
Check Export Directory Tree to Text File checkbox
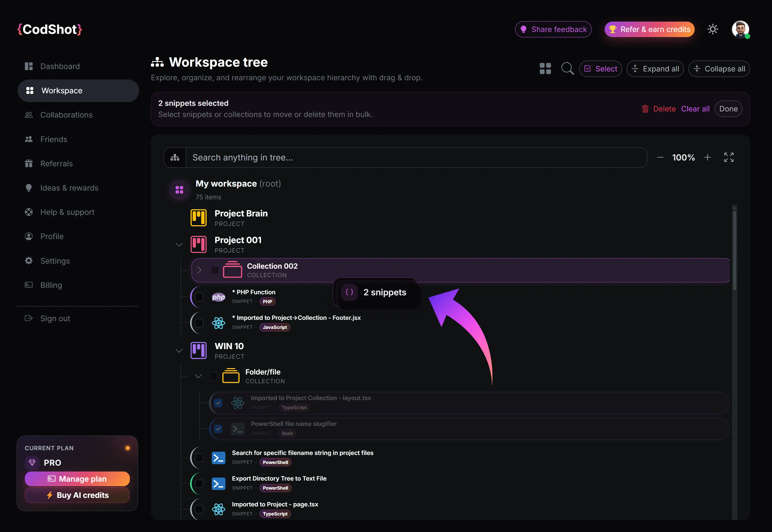pos(199,483)
